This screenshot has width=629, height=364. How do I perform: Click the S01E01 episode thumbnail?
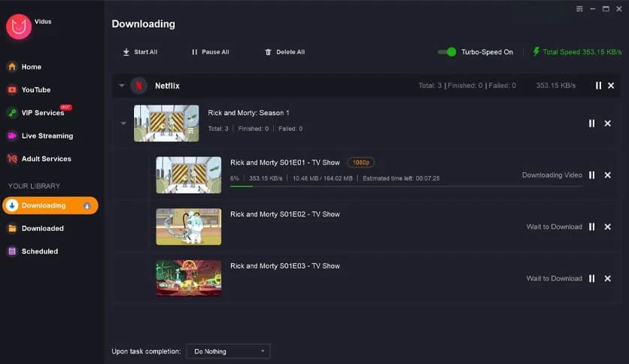pyautogui.click(x=189, y=174)
